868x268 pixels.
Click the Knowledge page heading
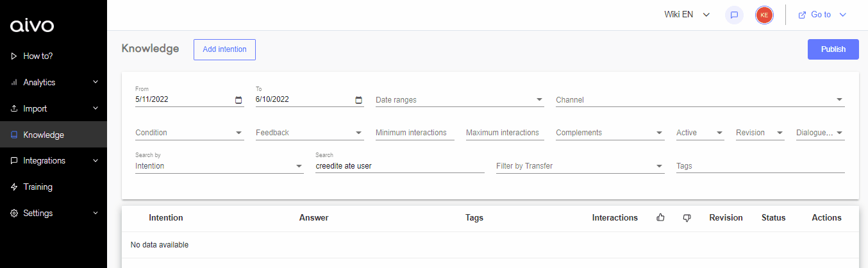click(x=150, y=49)
